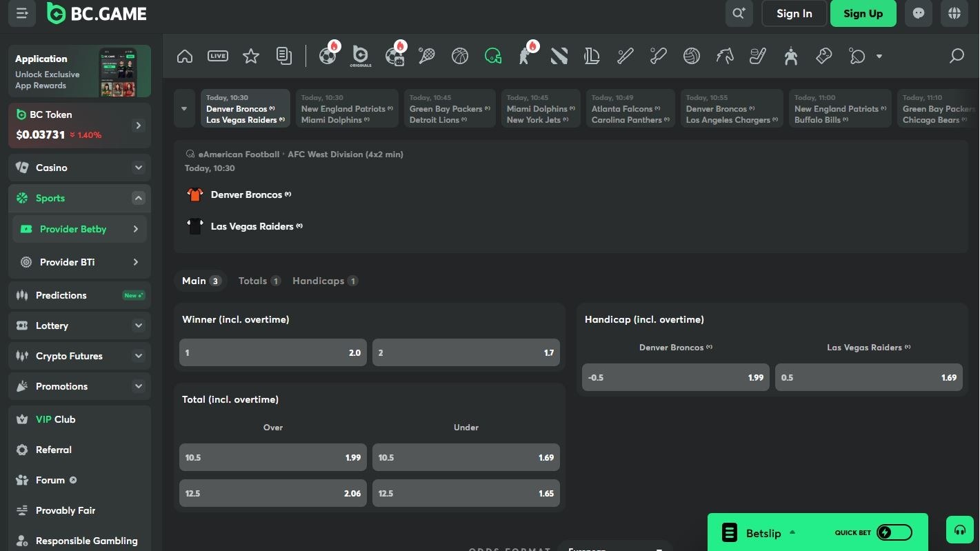This screenshot has height=551, width=980.
Task: Select the basketball icon
Action: pos(460,56)
